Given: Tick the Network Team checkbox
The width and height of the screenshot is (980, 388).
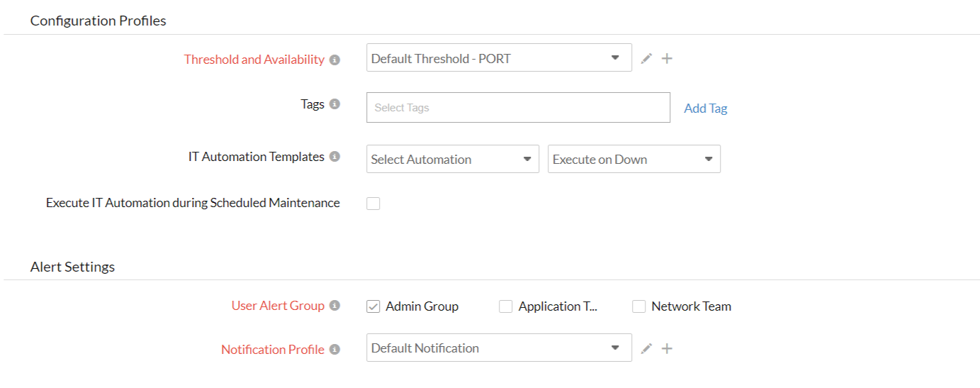Looking at the screenshot, I should pyautogui.click(x=639, y=306).
